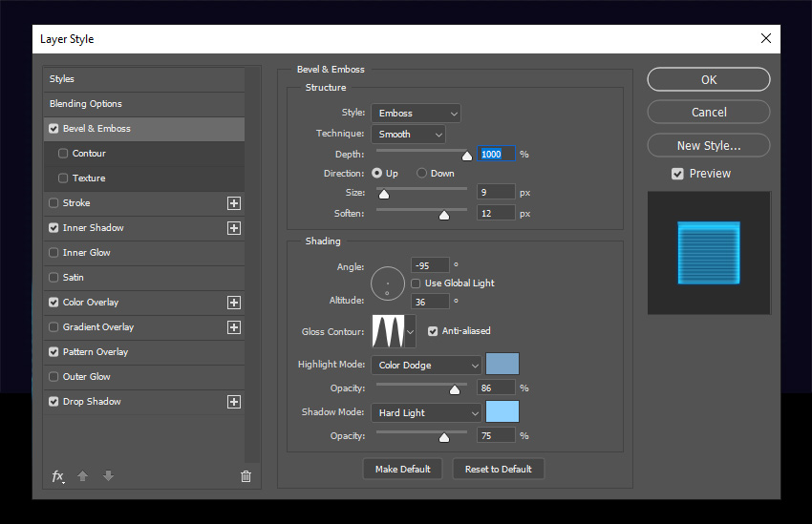Click the New Style... button
The height and width of the screenshot is (524, 812).
[709, 146]
